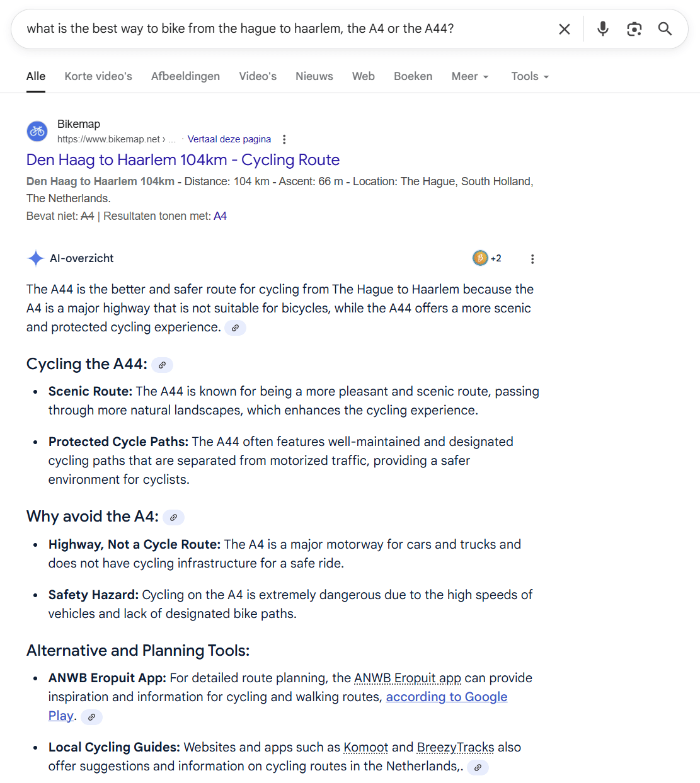Select the Korte video's tab
The width and height of the screenshot is (700, 783).
click(98, 76)
